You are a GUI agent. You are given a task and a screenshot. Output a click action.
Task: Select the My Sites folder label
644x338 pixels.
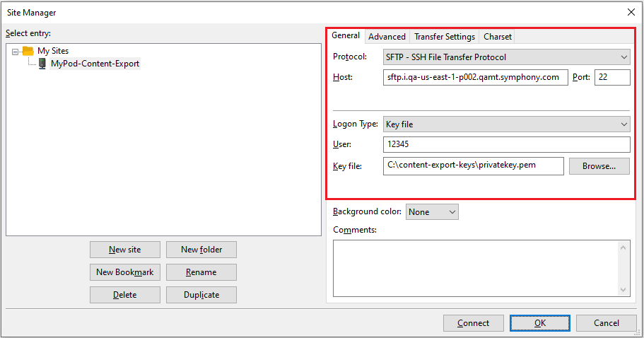click(x=53, y=51)
